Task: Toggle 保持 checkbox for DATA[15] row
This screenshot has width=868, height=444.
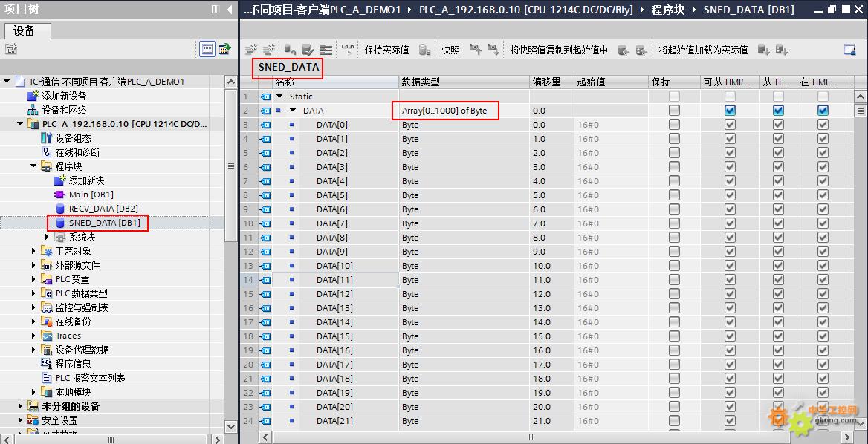Action: pos(674,336)
